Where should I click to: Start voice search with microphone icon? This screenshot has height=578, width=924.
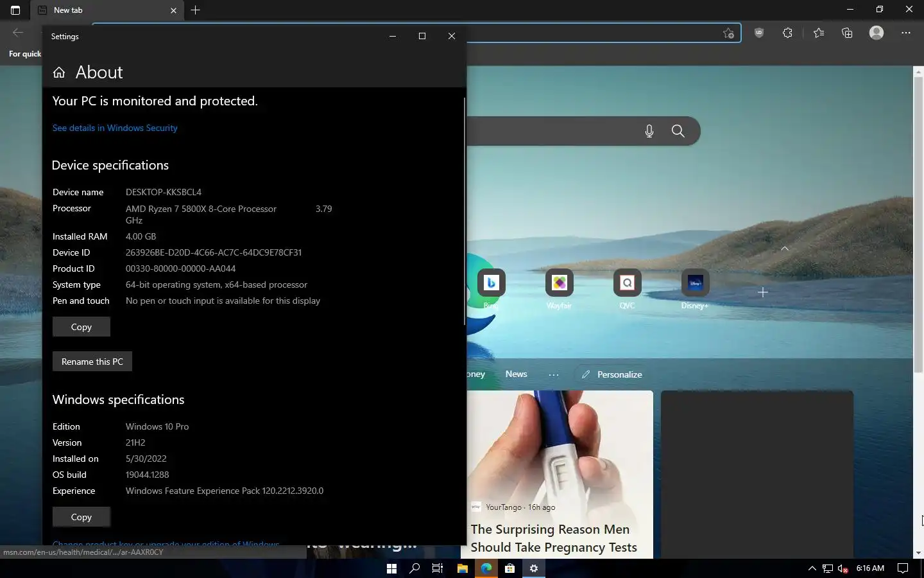pos(649,131)
